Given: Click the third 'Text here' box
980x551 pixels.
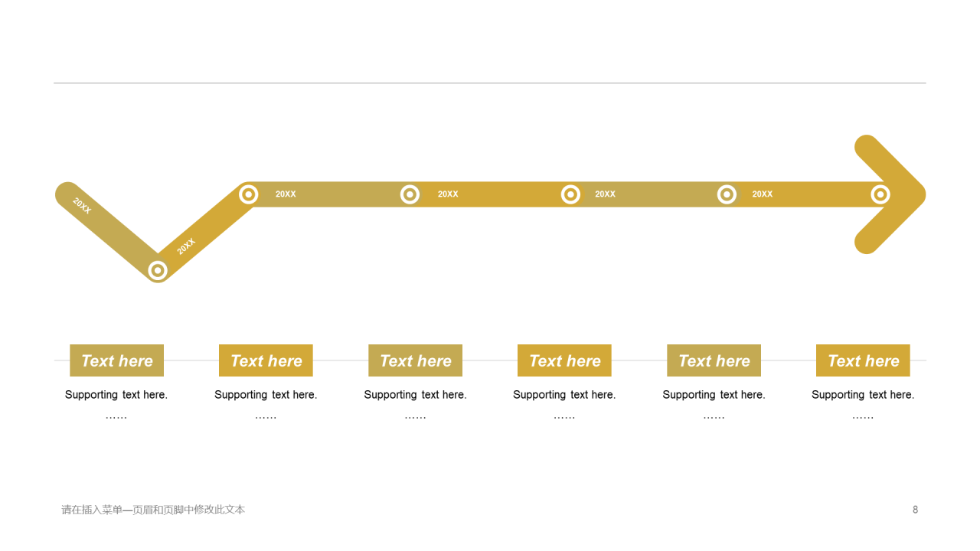Looking at the screenshot, I should (x=416, y=360).
